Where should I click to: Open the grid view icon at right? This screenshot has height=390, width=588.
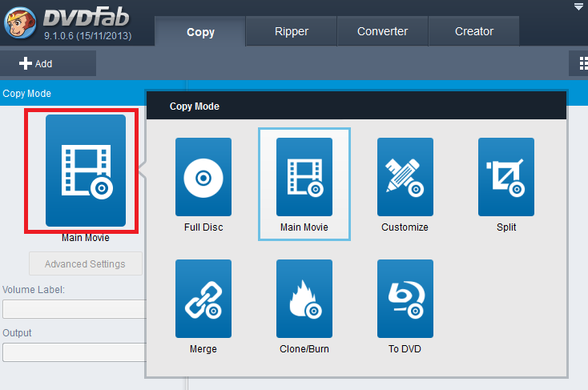tap(582, 63)
